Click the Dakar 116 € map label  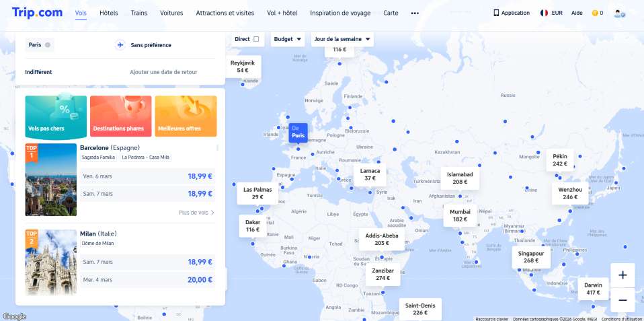coord(253,225)
